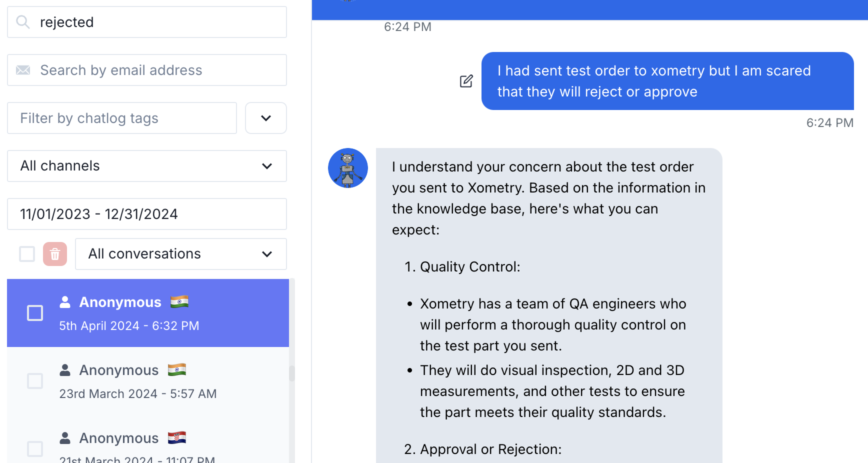Click the red trash delete button

(x=55, y=254)
